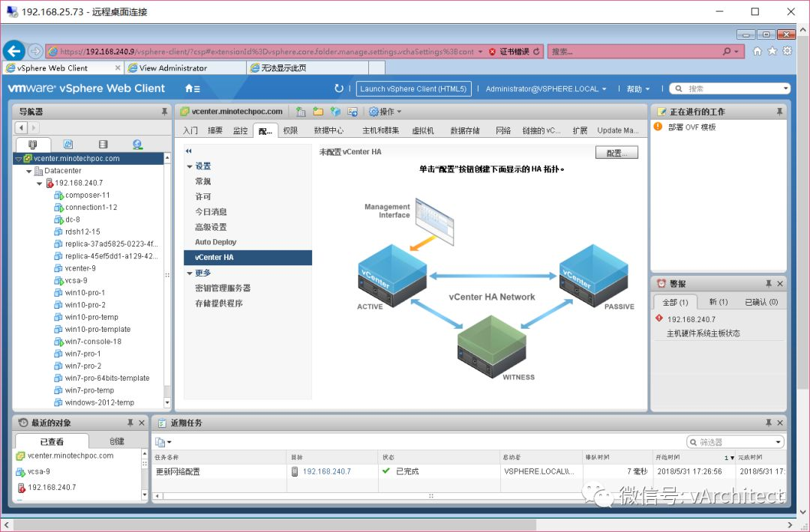The width and height of the screenshot is (810, 532).
Task: Pin the Alarms panel
Action: (769, 284)
